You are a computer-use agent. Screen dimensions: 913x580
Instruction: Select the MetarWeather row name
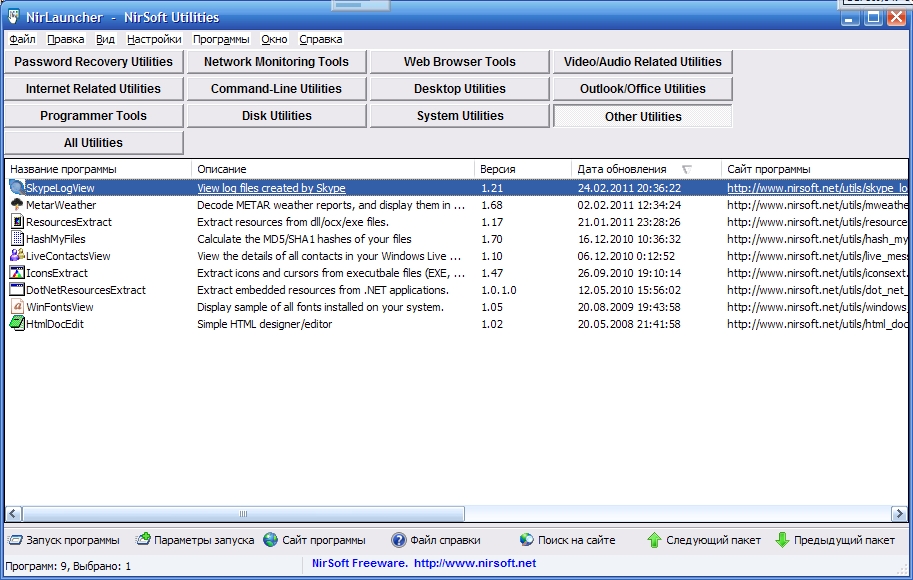(61, 205)
